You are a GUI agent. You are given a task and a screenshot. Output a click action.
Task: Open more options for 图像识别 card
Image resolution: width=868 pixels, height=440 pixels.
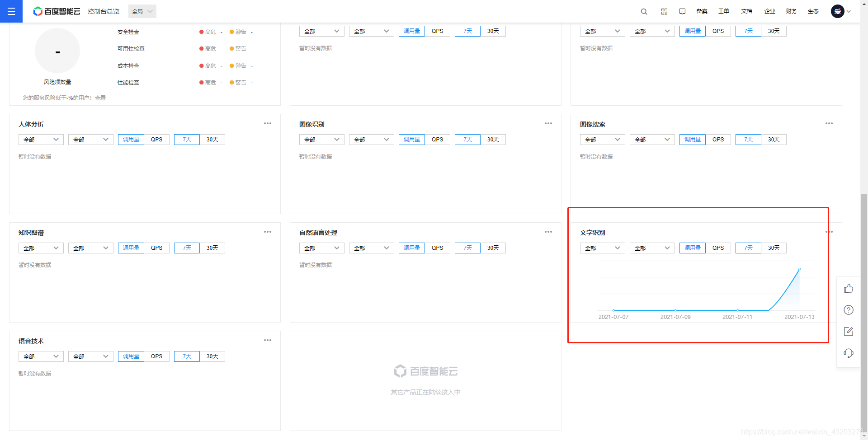coord(548,123)
